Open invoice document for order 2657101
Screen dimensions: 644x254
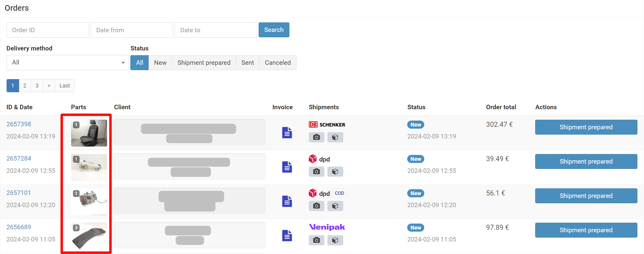[x=287, y=201]
